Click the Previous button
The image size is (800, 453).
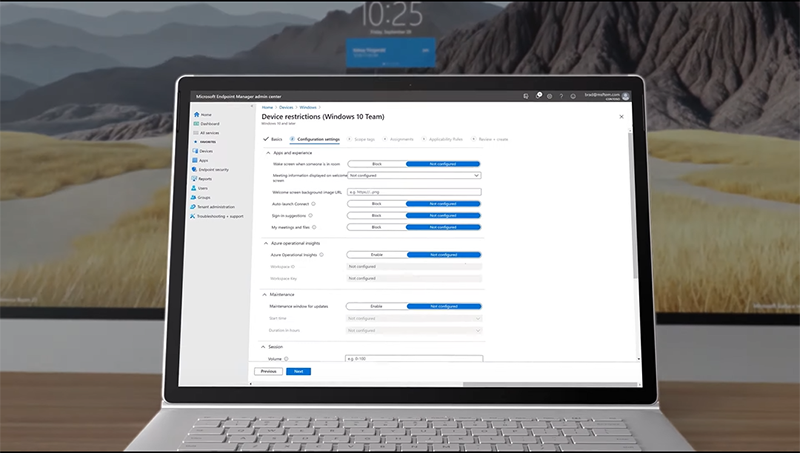pos(268,371)
